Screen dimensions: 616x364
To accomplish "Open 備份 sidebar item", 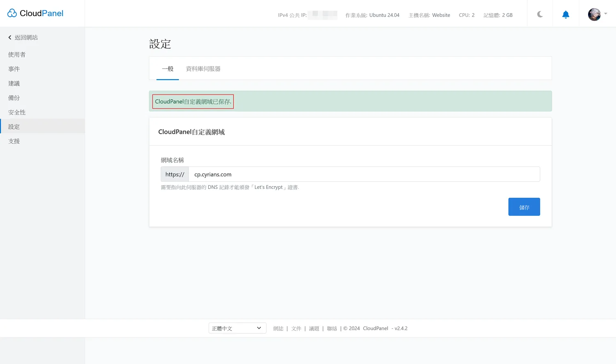I will (x=14, y=98).
